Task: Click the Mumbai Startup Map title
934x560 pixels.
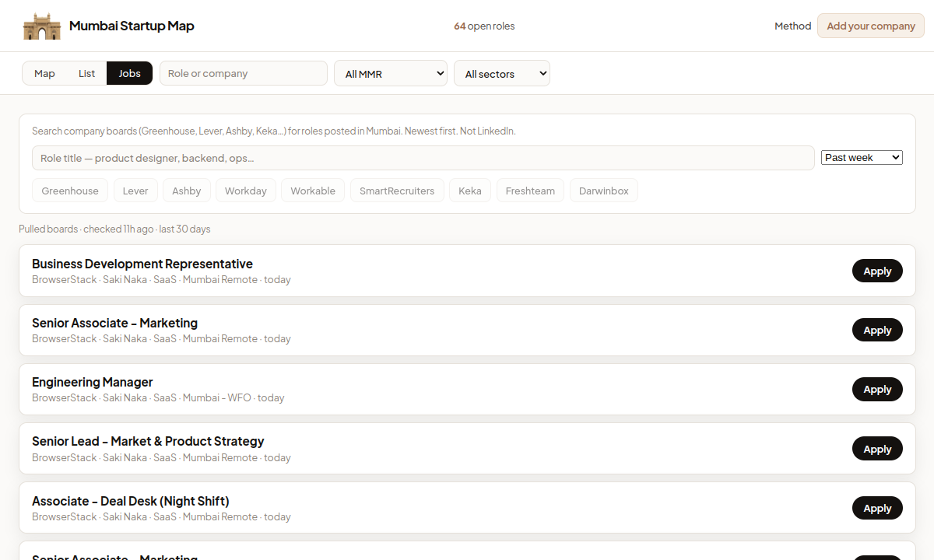Action: (x=132, y=26)
